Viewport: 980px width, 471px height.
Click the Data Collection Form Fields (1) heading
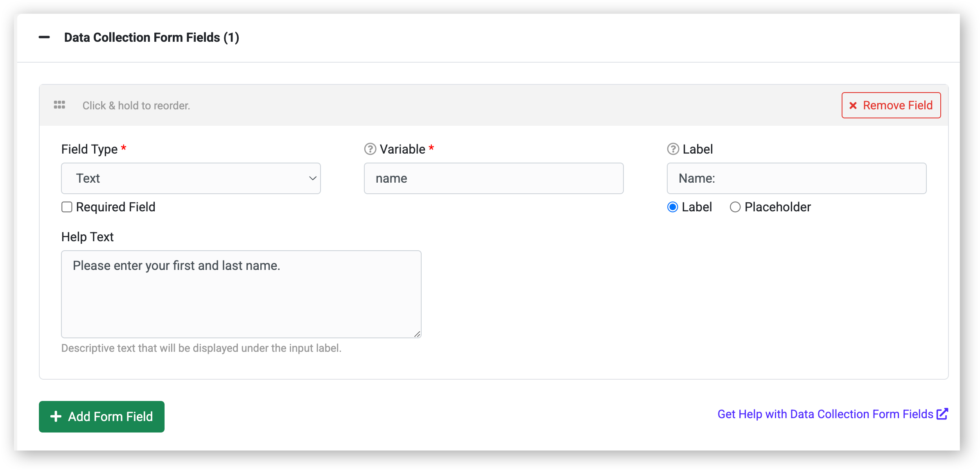151,37
